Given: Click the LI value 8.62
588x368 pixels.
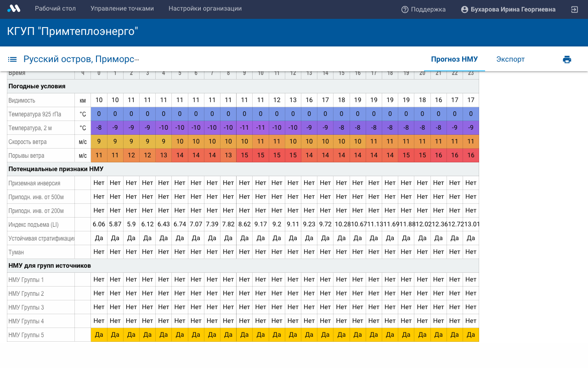Looking at the screenshot, I should pos(244,224).
